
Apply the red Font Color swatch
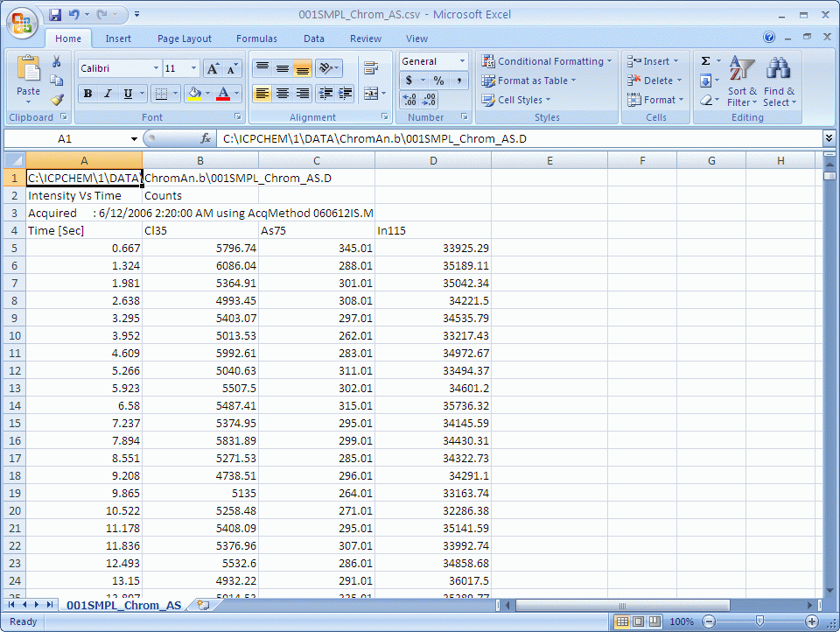coord(223,94)
